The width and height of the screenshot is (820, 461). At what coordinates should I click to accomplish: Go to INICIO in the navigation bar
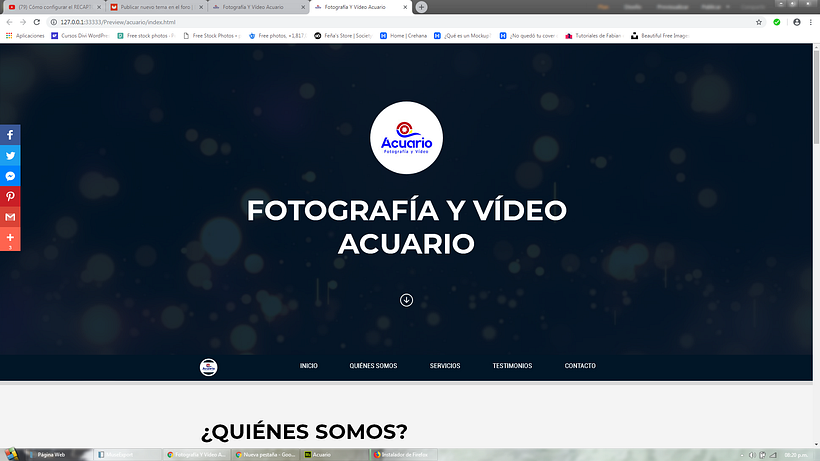click(x=309, y=366)
